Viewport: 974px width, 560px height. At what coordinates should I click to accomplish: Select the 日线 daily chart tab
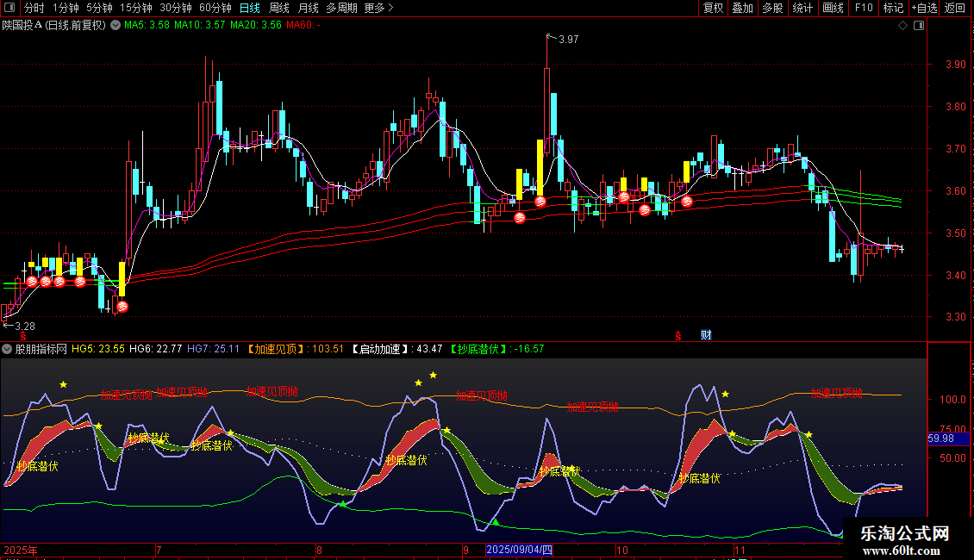coord(250,8)
